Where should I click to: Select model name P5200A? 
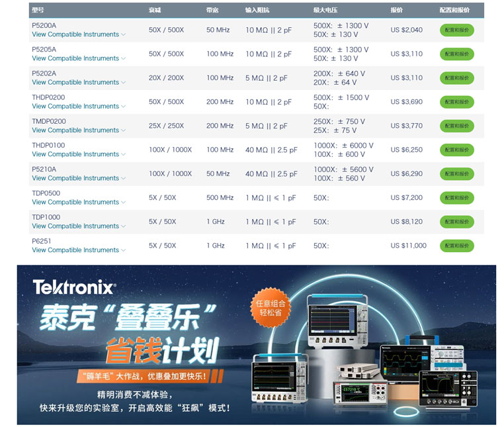pyautogui.click(x=44, y=25)
